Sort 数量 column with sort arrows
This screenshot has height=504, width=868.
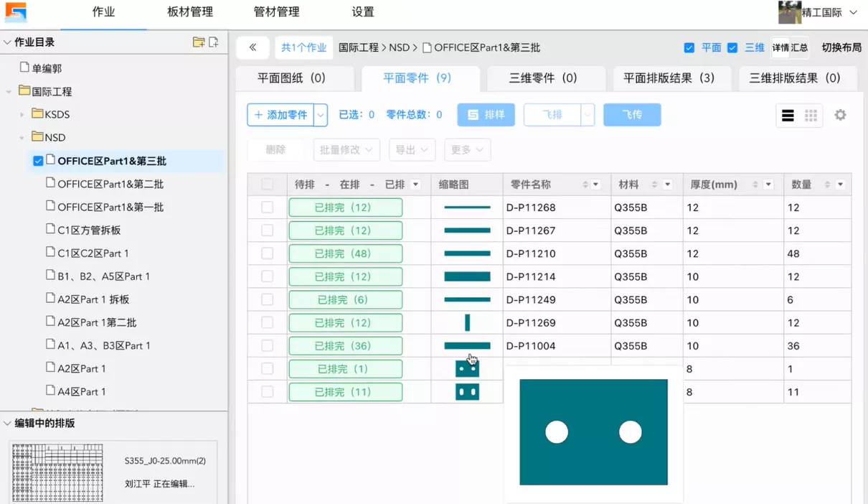pos(827,185)
